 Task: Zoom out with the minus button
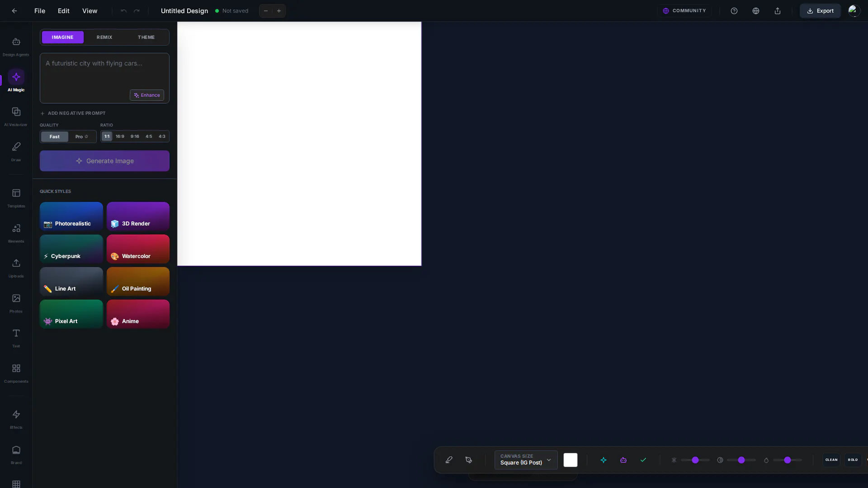click(x=266, y=11)
